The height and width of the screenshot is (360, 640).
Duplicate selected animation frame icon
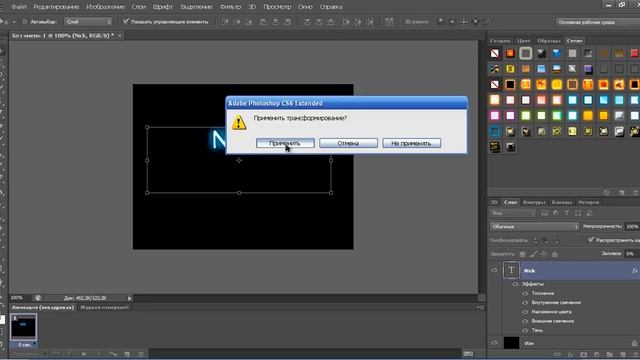[x=127, y=354]
